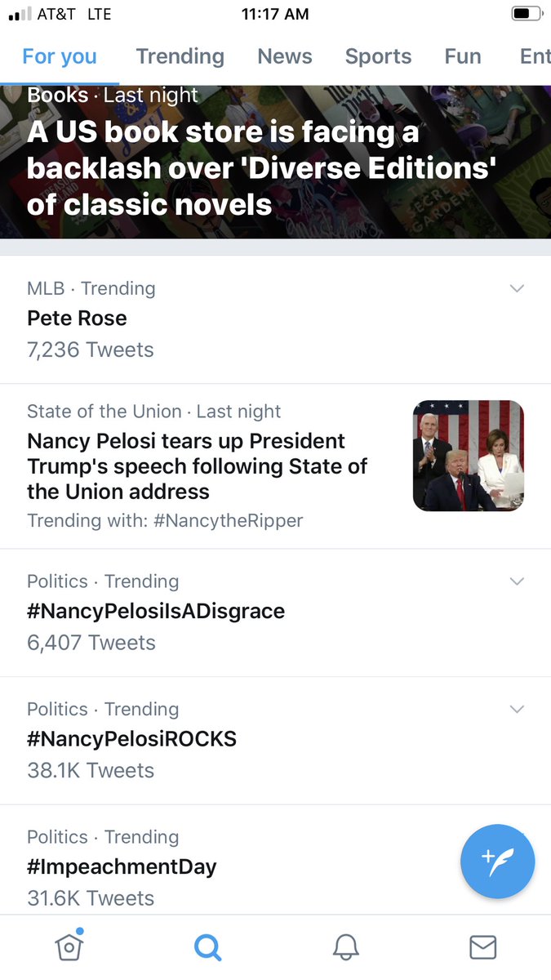Open the Diverse Editions book store story
The width and height of the screenshot is (551, 980).
click(x=261, y=167)
